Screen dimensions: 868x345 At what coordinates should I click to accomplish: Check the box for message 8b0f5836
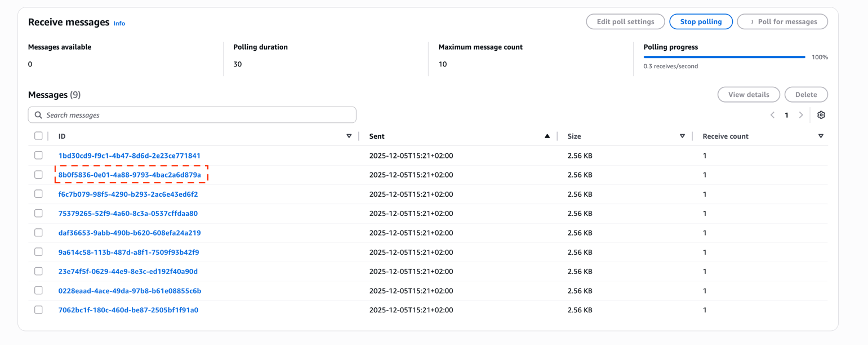[38, 175]
